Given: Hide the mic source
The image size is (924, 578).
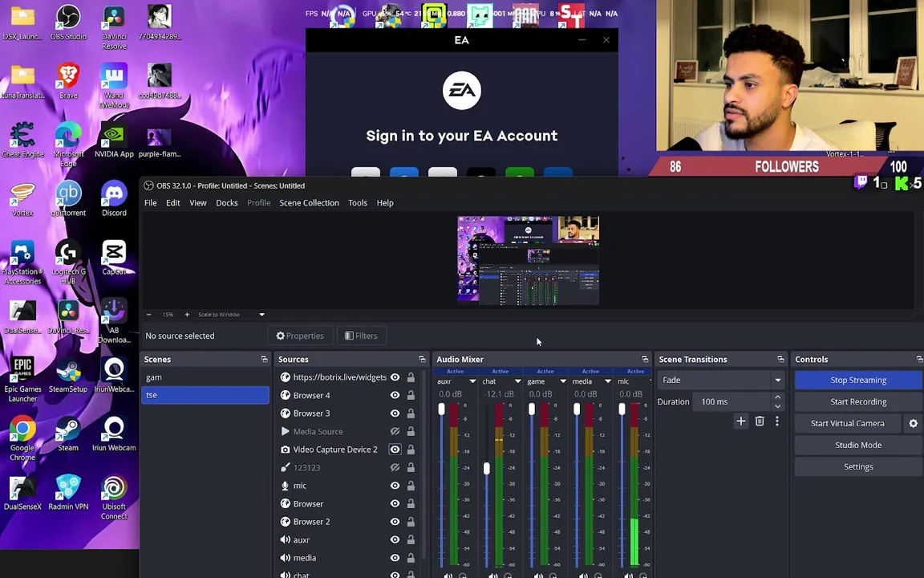Looking at the screenshot, I should (395, 486).
